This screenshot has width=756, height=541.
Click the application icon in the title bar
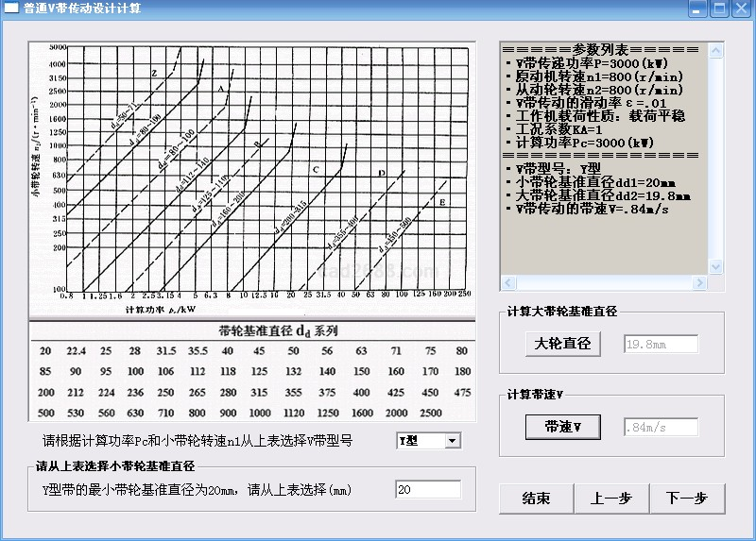[11, 8]
